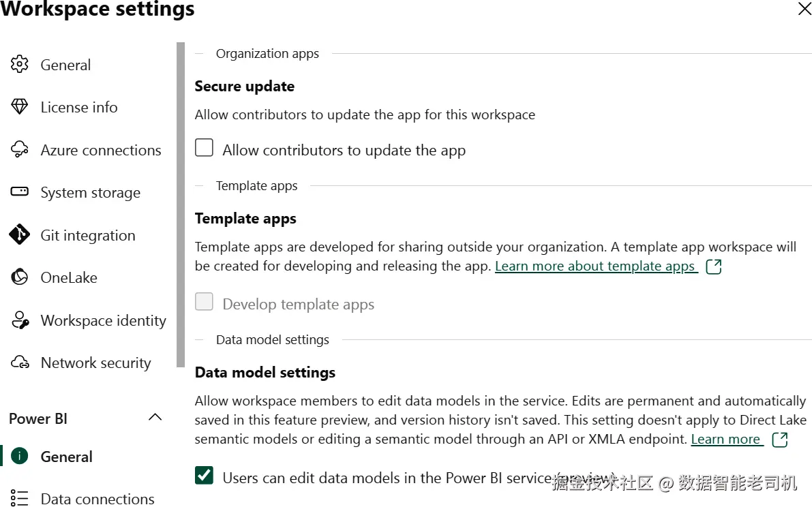Screen dimensions: 812x507
Task: Click the Develop template apps checkbox
Action: pos(205,303)
